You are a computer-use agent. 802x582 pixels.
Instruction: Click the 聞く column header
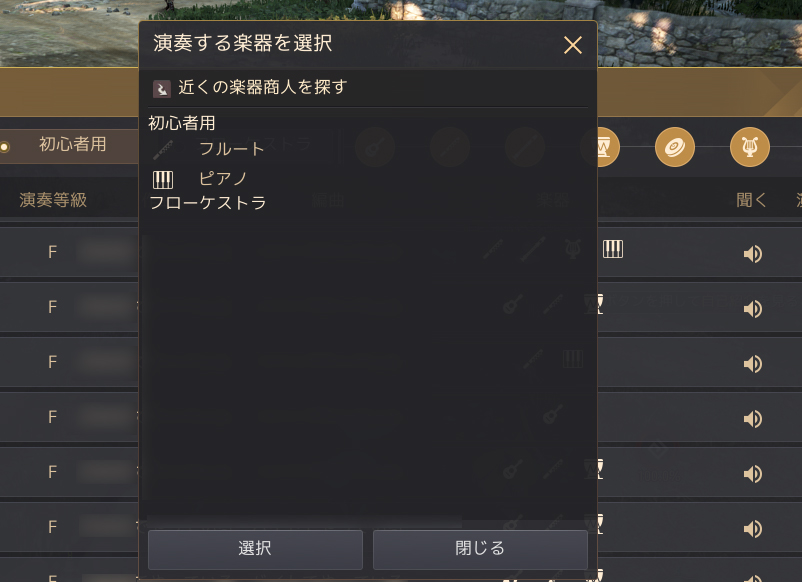[x=751, y=200]
